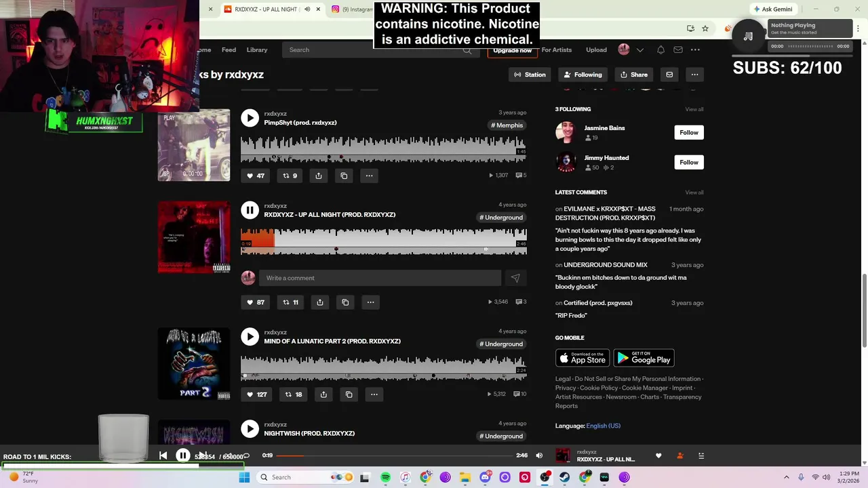Open notifications bell
868x488 pixels.
tap(660, 49)
